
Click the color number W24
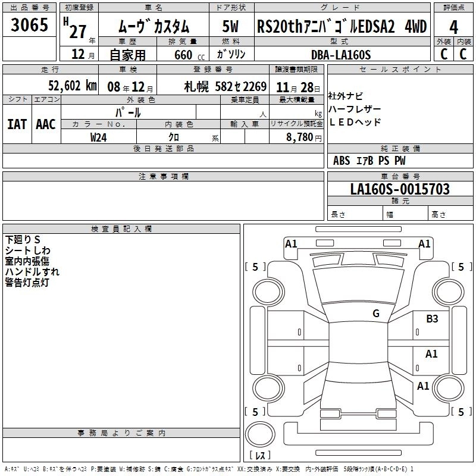pyautogui.click(x=98, y=137)
